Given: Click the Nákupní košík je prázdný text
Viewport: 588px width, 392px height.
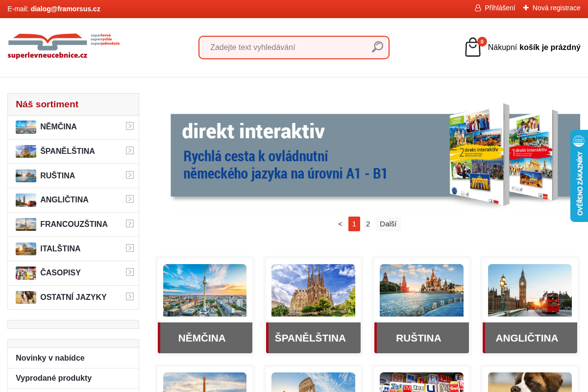Looking at the screenshot, I should point(534,48).
